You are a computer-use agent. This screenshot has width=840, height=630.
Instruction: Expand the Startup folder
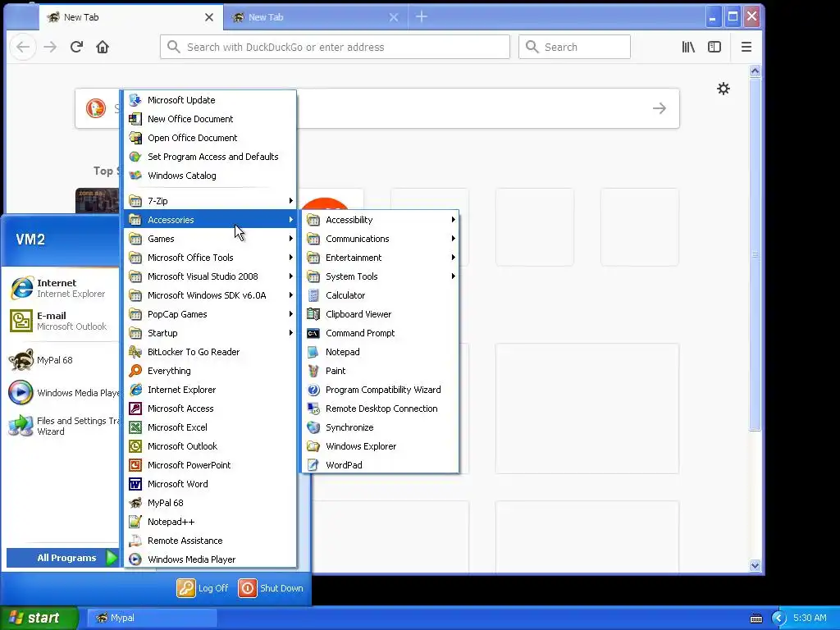coord(210,333)
